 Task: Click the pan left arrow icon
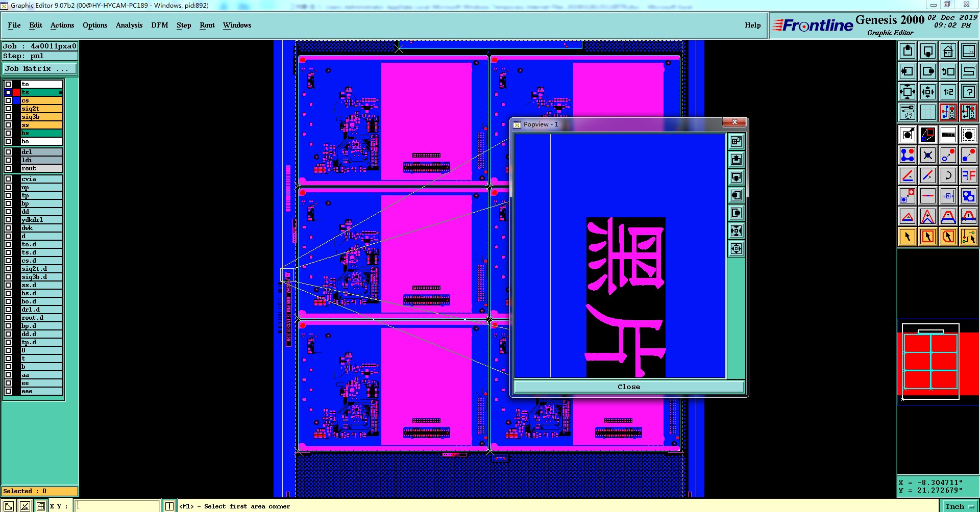click(908, 71)
